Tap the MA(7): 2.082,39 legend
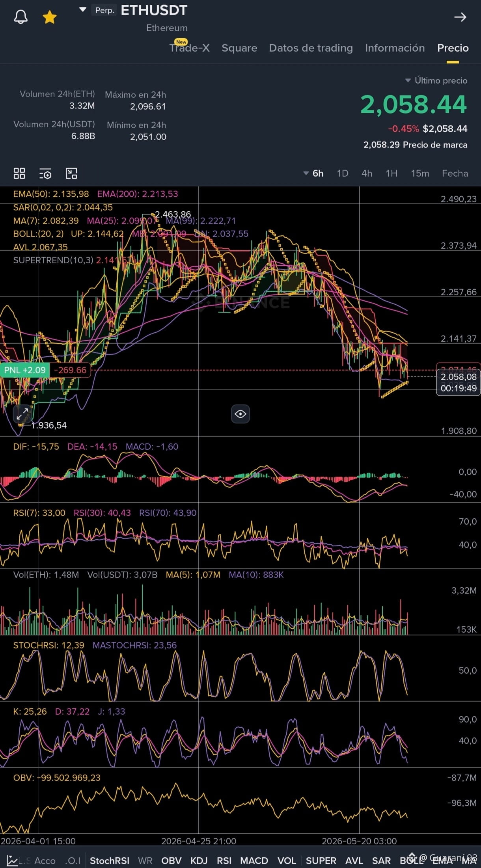 tap(46, 221)
